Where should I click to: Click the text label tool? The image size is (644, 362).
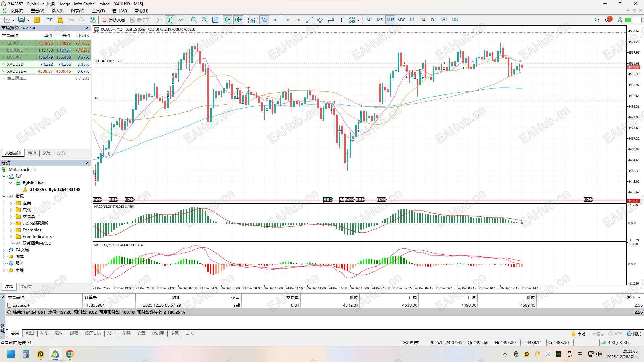341,20
